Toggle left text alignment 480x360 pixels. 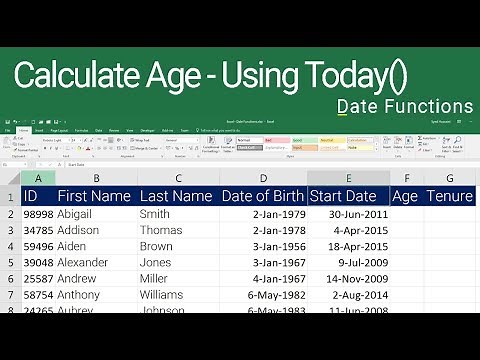click(99, 148)
